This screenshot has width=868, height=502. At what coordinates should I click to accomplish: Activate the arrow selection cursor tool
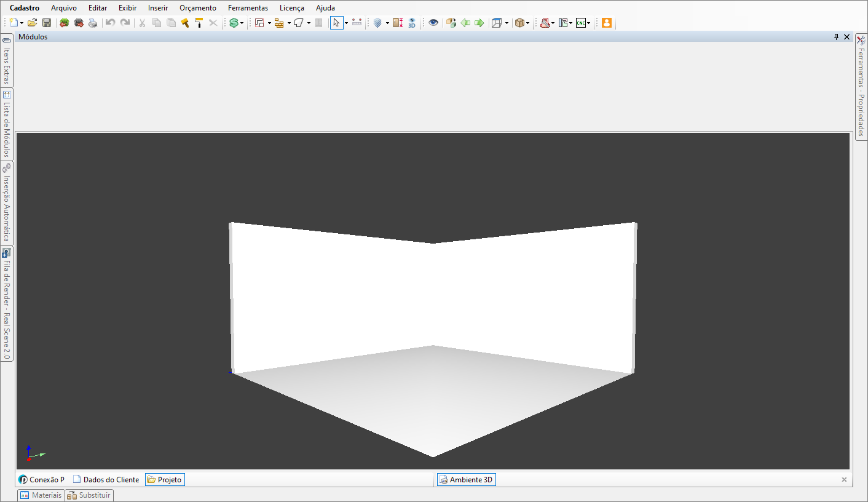pyautogui.click(x=336, y=23)
